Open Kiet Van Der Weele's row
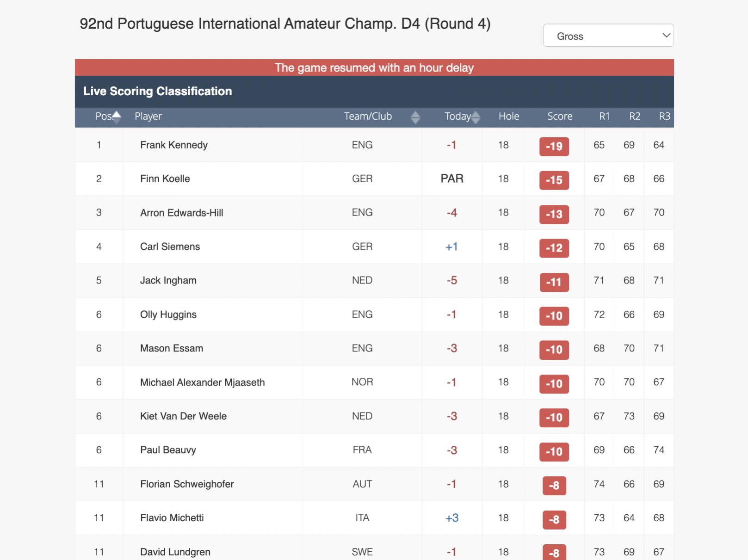This screenshot has height=560, width=748. click(183, 416)
